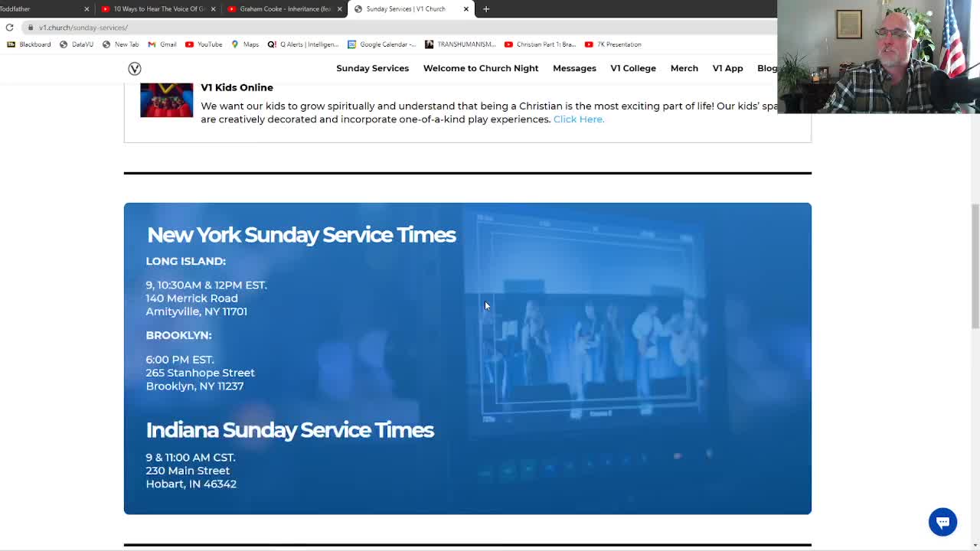
Task: Follow the Click Here link for V1 Kids
Action: (579, 119)
